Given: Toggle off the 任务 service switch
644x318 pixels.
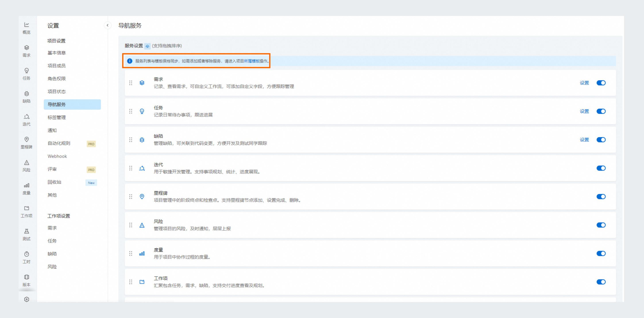Looking at the screenshot, I should tap(601, 111).
